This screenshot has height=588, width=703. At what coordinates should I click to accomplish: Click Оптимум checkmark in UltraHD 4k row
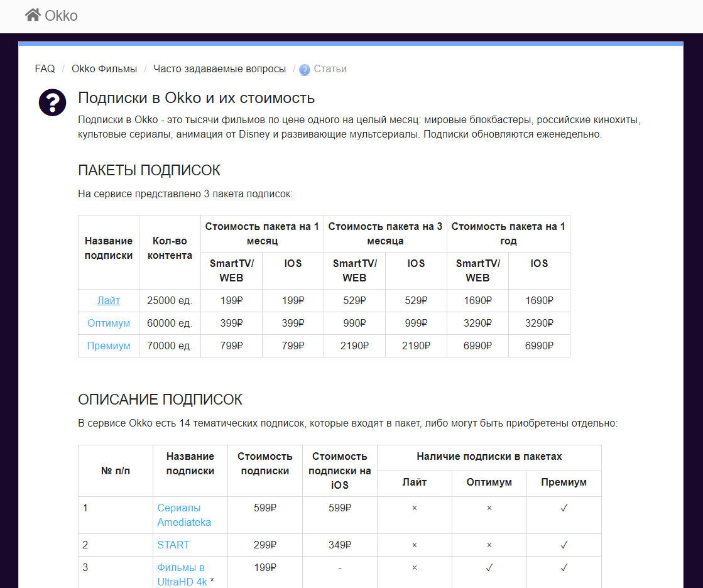click(489, 567)
